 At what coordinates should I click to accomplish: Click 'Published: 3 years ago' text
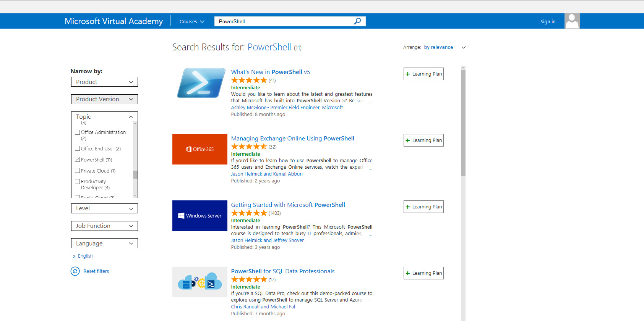coord(255,247)
